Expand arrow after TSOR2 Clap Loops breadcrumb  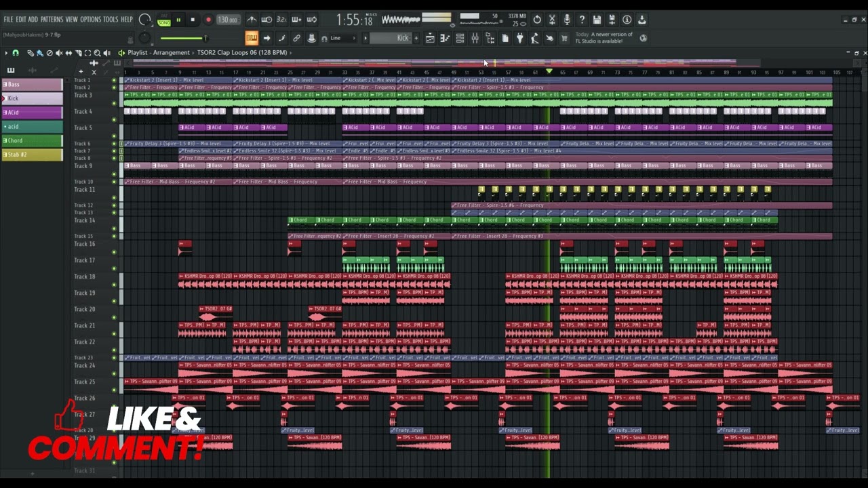(290, 53)
